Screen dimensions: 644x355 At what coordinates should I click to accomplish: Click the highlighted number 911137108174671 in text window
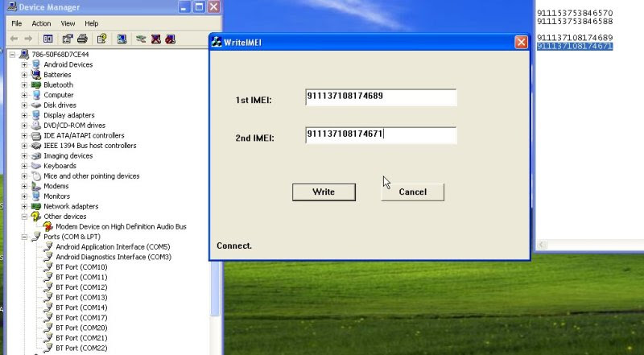(575, 46)
